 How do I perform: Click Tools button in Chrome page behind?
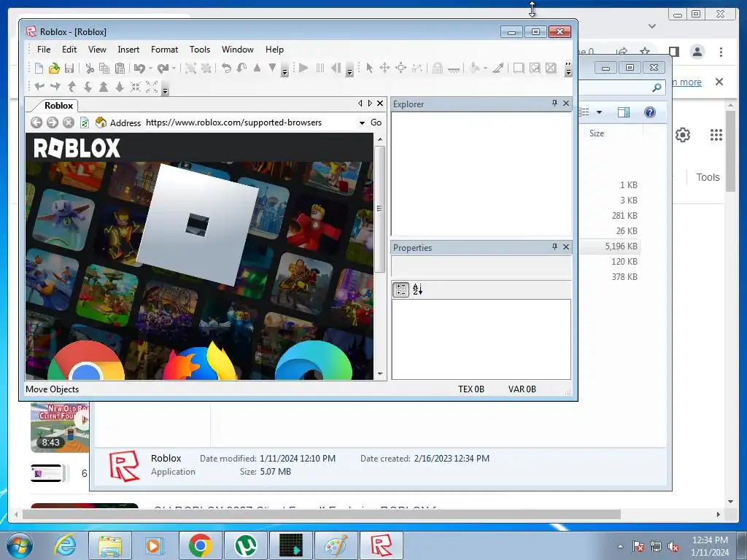click(708, 177)
